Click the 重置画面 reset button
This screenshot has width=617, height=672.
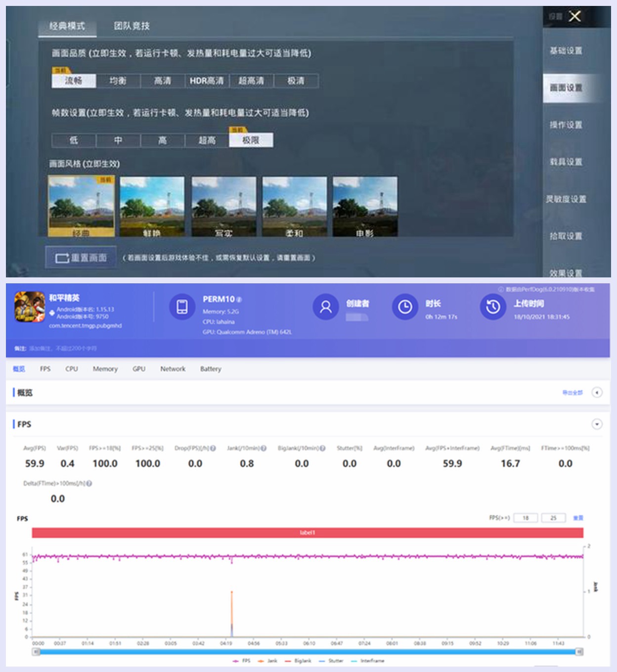click(81, 258)
